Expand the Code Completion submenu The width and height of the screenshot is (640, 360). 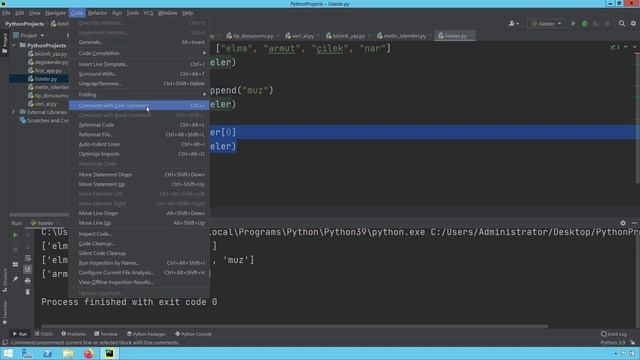point(139,53)
